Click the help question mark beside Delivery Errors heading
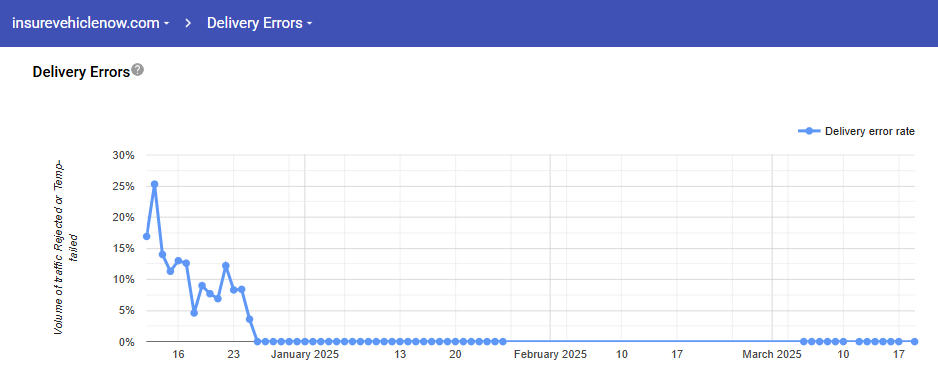938x384 pixels. click(138, 70)
